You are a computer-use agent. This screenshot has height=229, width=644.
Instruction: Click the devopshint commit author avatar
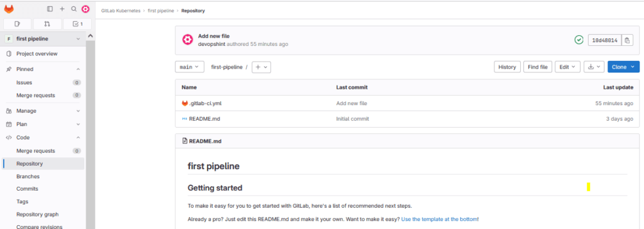[187, 40]
